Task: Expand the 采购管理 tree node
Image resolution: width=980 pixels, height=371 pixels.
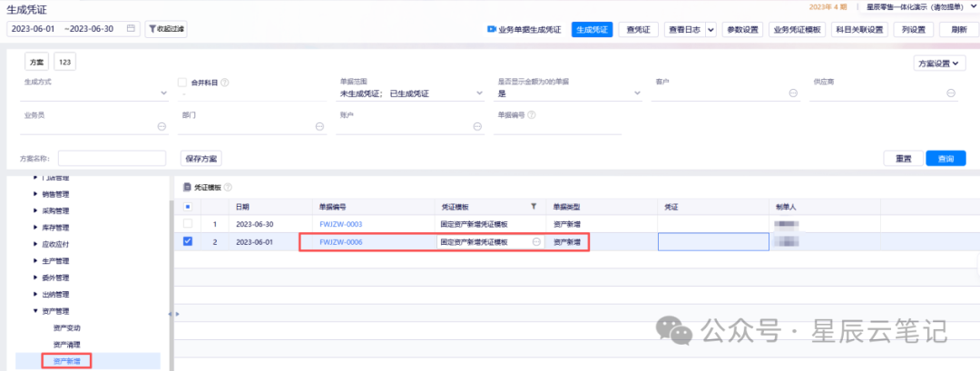Action: point(35,210)
